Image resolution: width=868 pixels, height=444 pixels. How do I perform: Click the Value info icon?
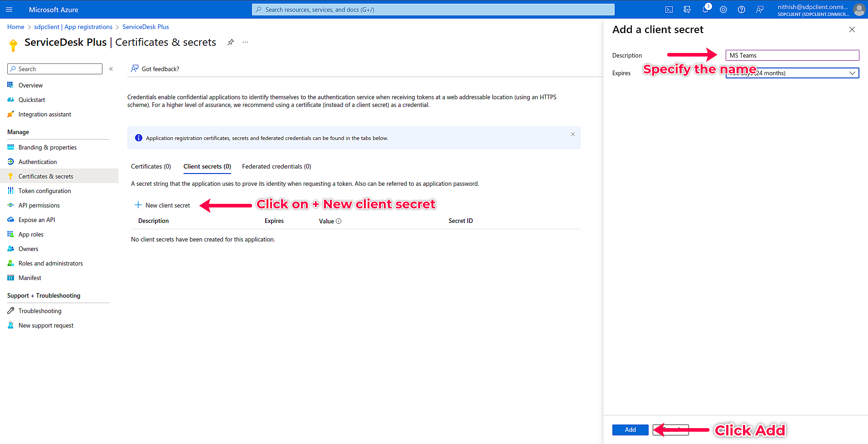[x=339, y=221]
